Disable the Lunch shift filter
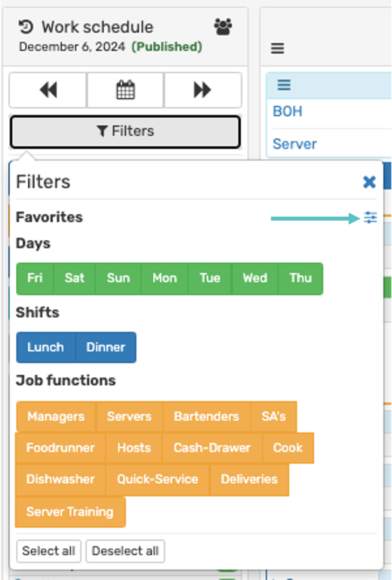This screenshot has height=580, width=392. tap(46, 347)
